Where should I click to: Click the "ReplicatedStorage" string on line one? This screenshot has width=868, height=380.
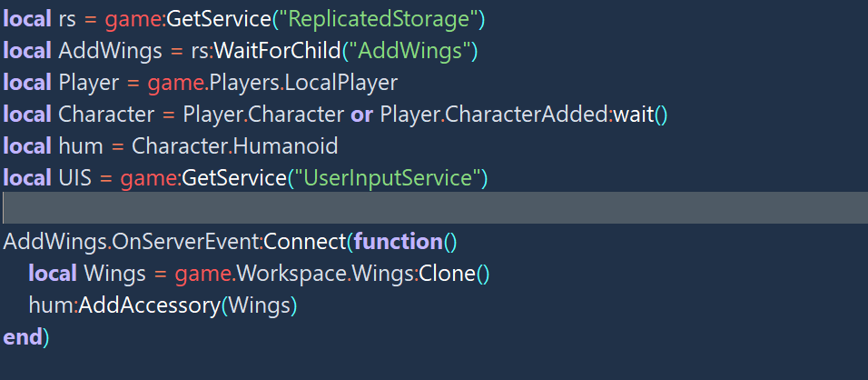pyautogui.click(x=379, y=19)
